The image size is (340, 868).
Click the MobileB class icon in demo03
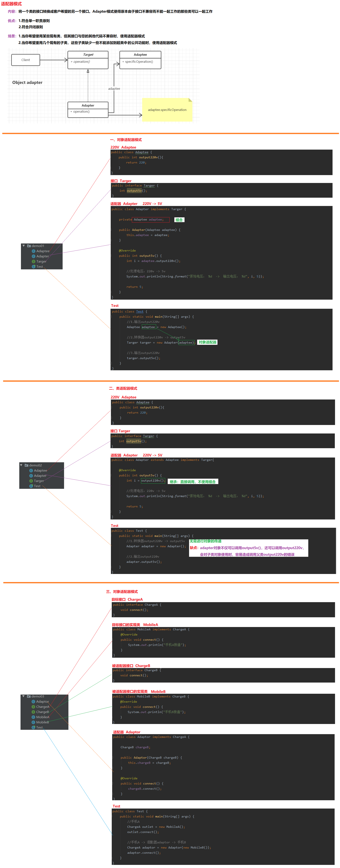pos(33,722)
